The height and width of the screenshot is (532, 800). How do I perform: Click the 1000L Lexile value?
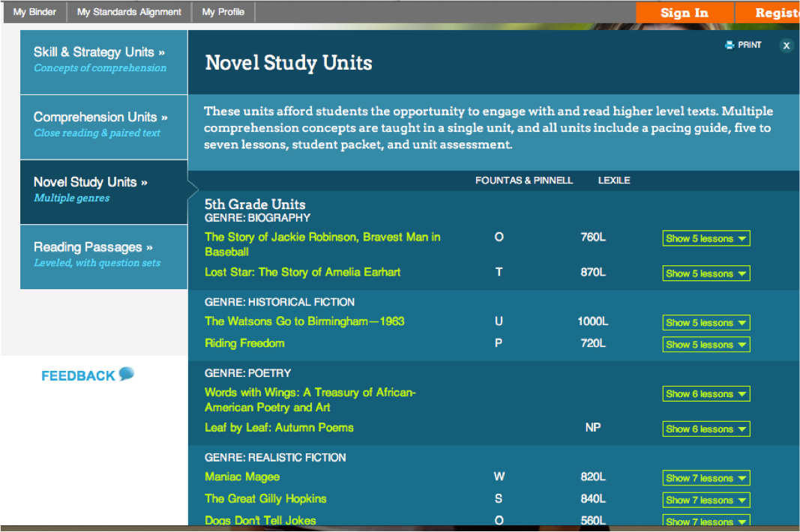click(593, 321)
